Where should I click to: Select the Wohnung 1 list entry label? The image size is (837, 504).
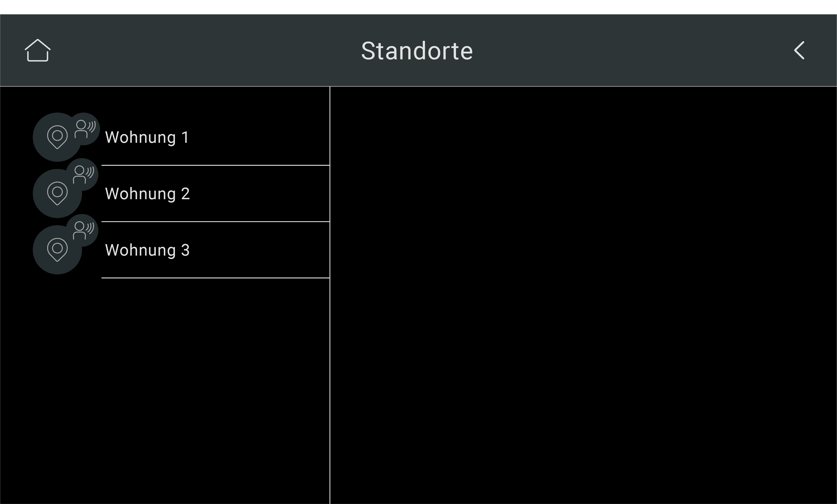coord(147,137)
